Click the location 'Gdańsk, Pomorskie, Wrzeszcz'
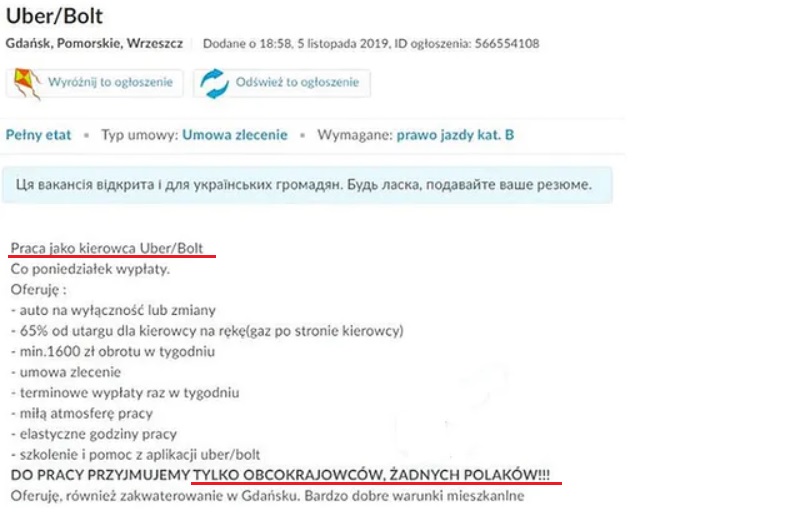The width and height of the screenshot is (789, 515). pos(94,43)
